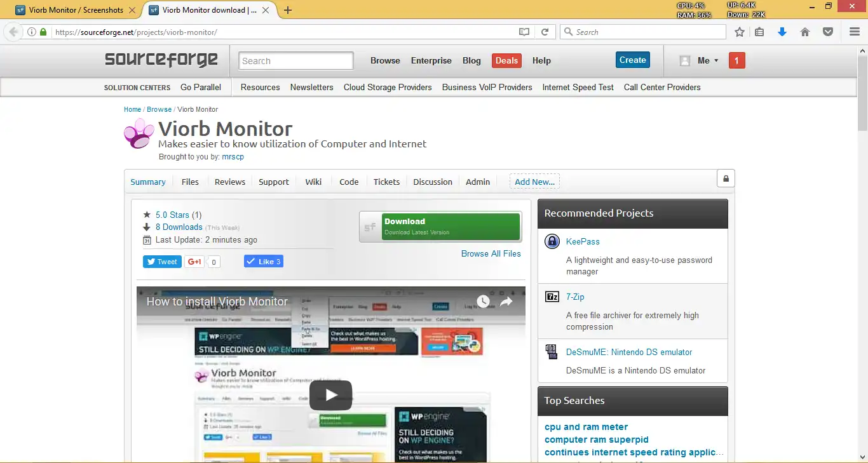Screen dimensions: 868x463
Task: Click the Share arrow icon on video
Action: [506, 302]
